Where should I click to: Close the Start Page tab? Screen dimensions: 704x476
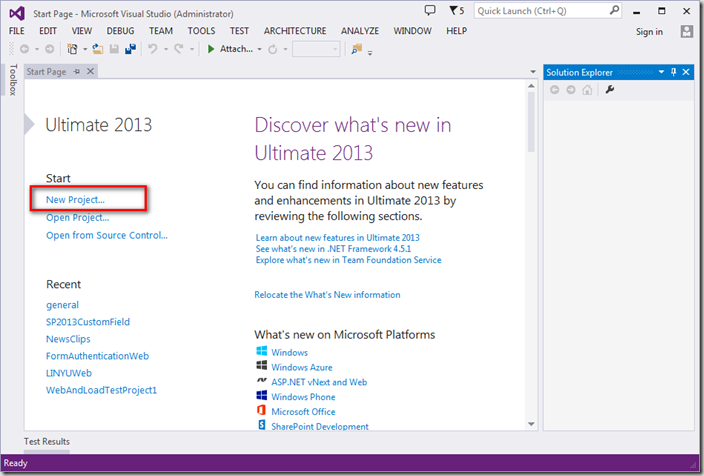pyautogui.click(x=90, y=71)
